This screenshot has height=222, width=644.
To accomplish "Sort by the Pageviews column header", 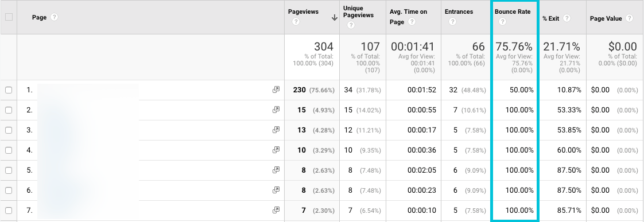I will click(303, 11).
